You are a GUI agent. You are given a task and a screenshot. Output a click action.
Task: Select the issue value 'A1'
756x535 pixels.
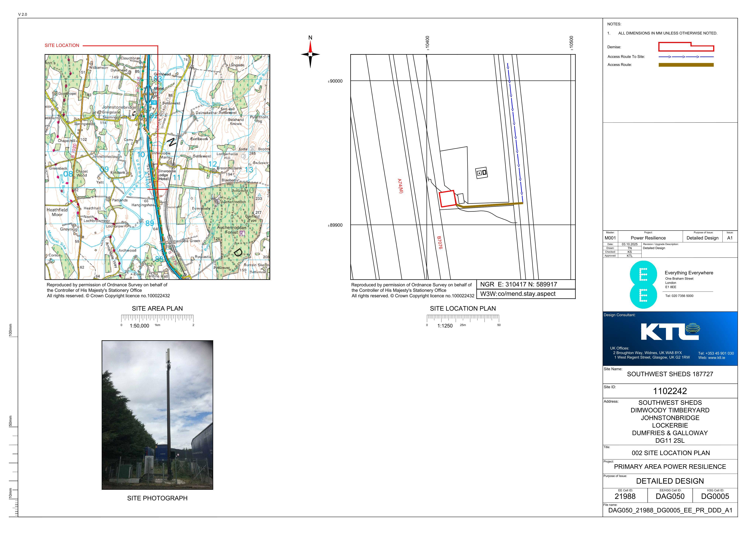point(730,238)
